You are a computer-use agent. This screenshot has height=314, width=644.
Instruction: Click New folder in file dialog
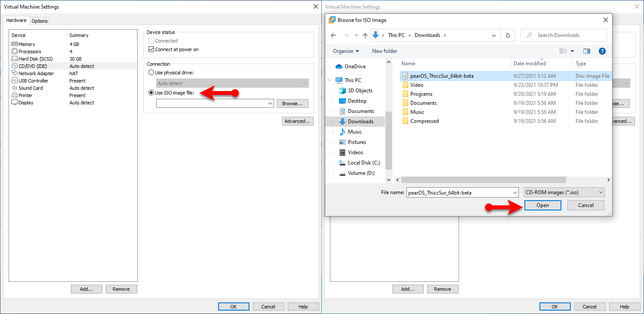point(385,51)
